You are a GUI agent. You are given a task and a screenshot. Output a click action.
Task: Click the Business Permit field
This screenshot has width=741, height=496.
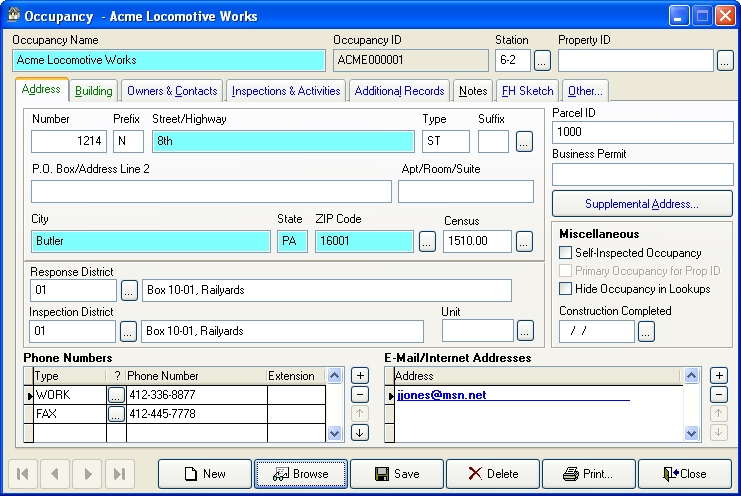[643, 174]
